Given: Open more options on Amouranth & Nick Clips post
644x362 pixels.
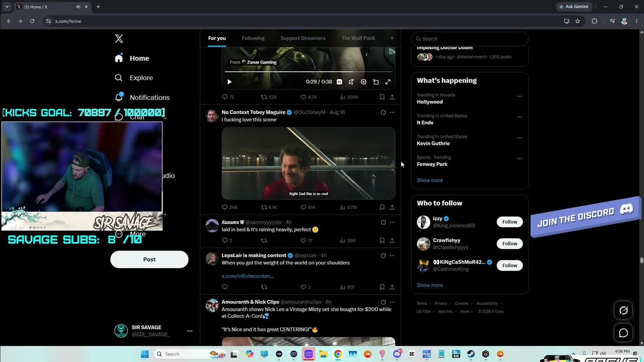Looking at the screenshot, I should point(392,302).
